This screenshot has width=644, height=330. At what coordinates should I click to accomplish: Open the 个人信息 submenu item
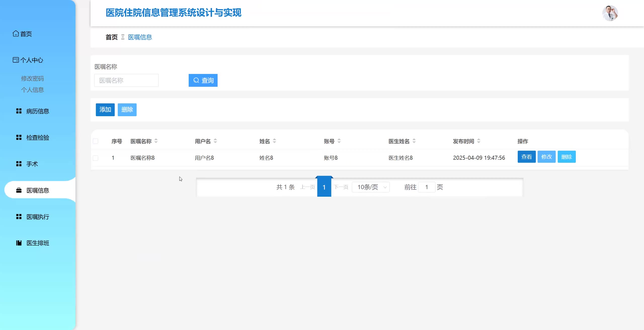(32, 90)
